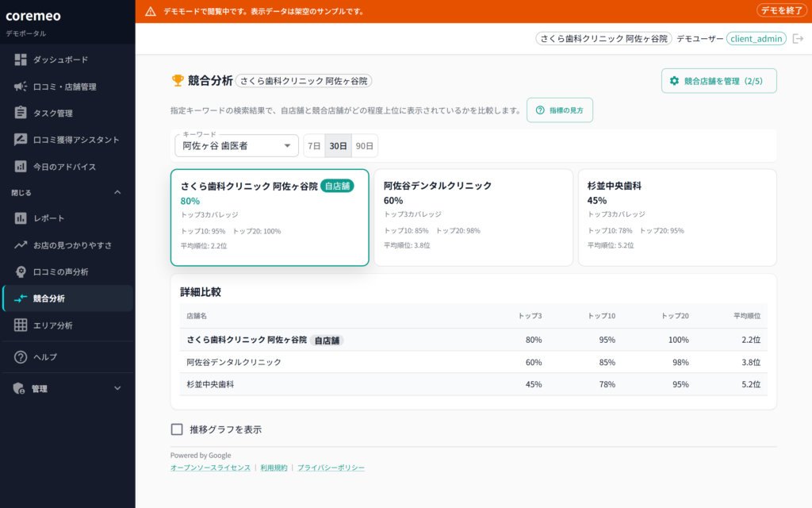Click the ヘルプ question mark icon

tap(20, 357)
